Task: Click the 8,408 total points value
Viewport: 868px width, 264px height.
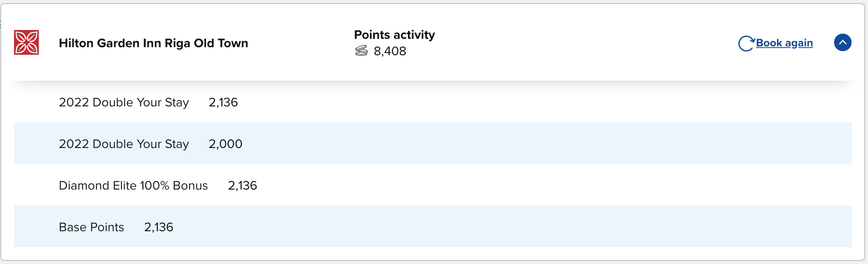Action: tap(390, 51)
